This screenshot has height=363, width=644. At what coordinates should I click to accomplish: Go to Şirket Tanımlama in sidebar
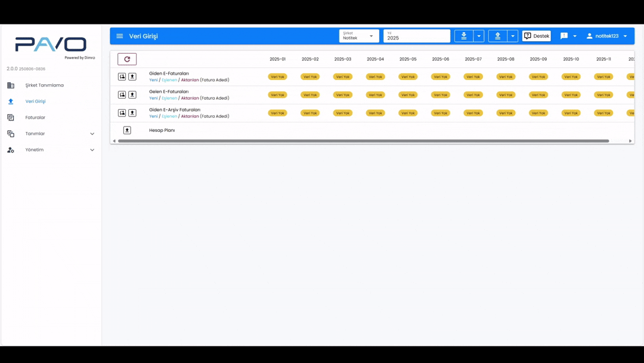click(44, 85)
